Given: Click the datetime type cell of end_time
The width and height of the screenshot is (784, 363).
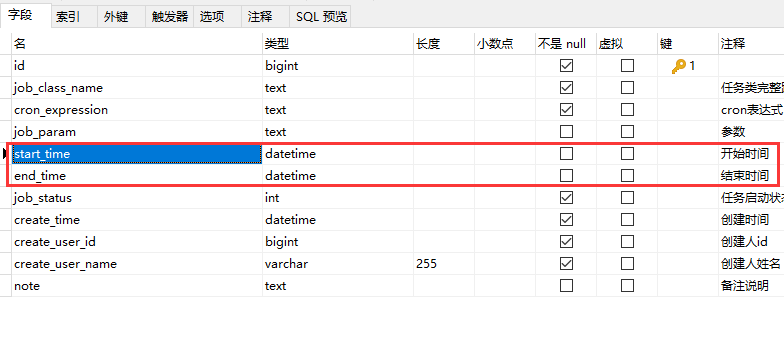Looking at the screenshot, I should (x=338, y=176).
